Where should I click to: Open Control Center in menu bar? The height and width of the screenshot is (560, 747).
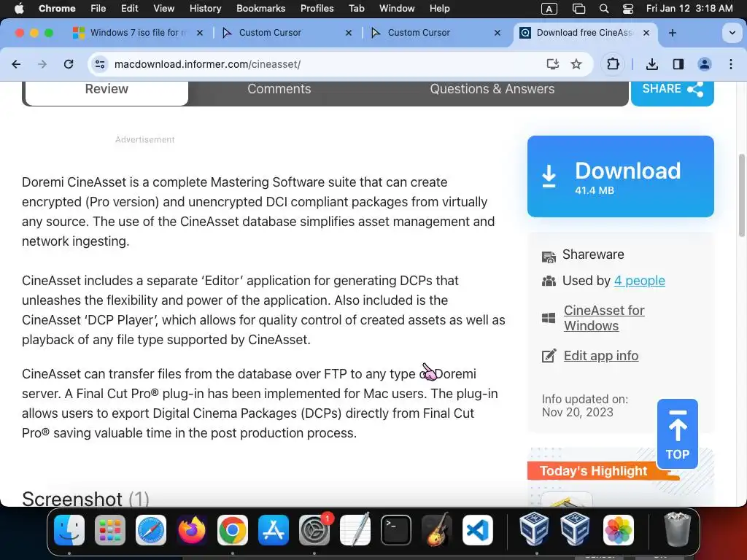pos(628,8)
